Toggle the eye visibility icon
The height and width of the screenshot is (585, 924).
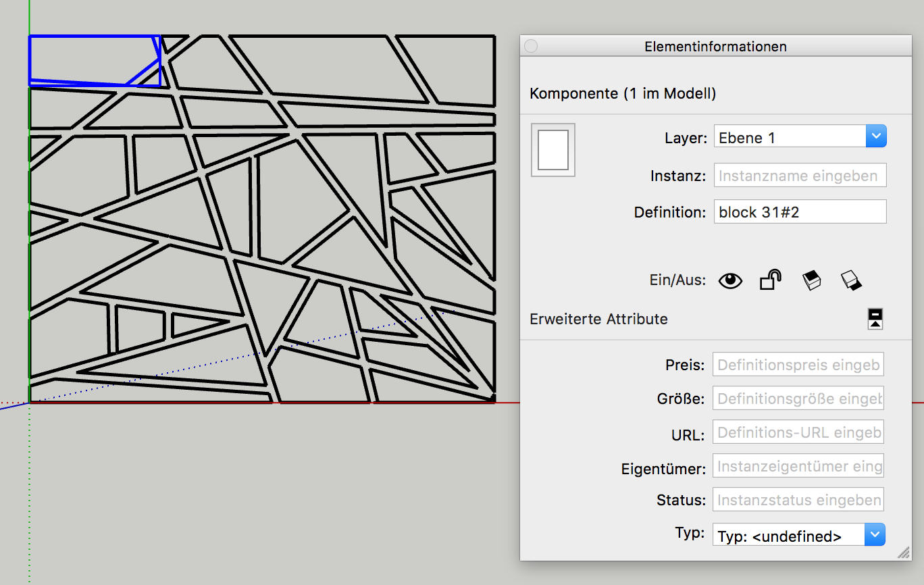point(730,280)
